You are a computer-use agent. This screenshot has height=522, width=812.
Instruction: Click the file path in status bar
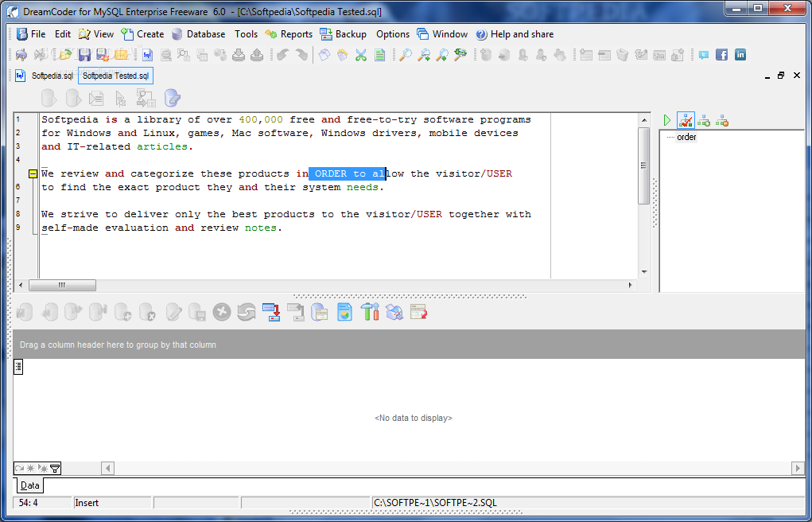pyautogui.click(x=436, y=503)
